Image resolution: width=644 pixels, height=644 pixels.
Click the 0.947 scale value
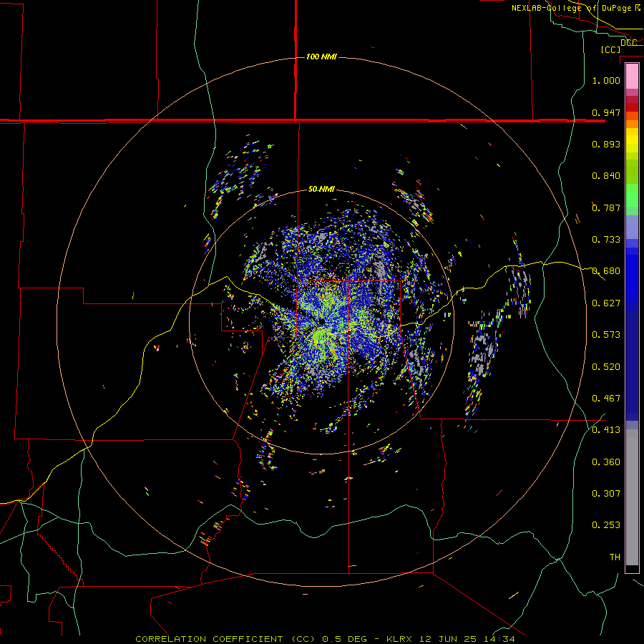tap(606, 112)
